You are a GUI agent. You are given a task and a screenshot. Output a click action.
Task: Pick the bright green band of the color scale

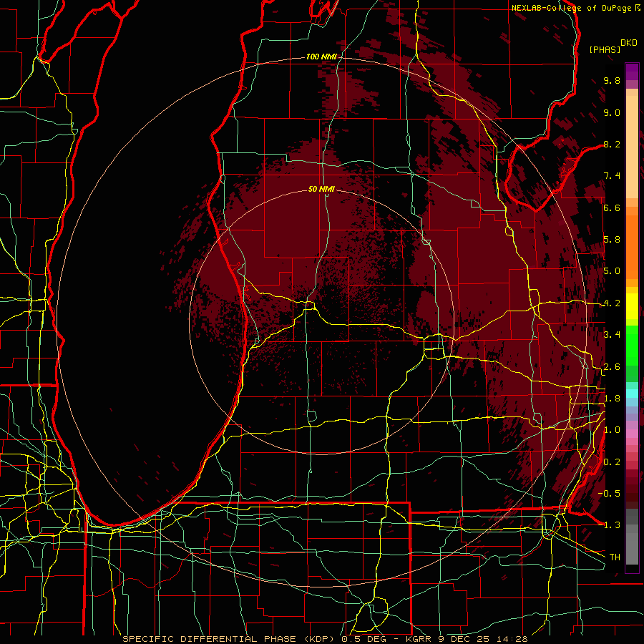(x=632, y=345)
